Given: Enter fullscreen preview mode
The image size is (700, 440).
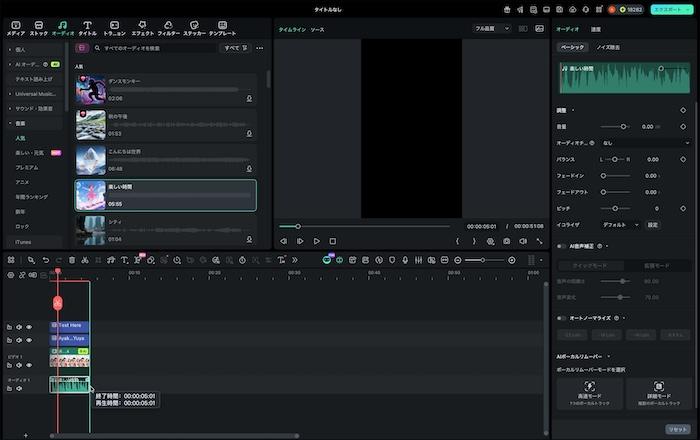Looking at the screenshot, I should point(539,241).
